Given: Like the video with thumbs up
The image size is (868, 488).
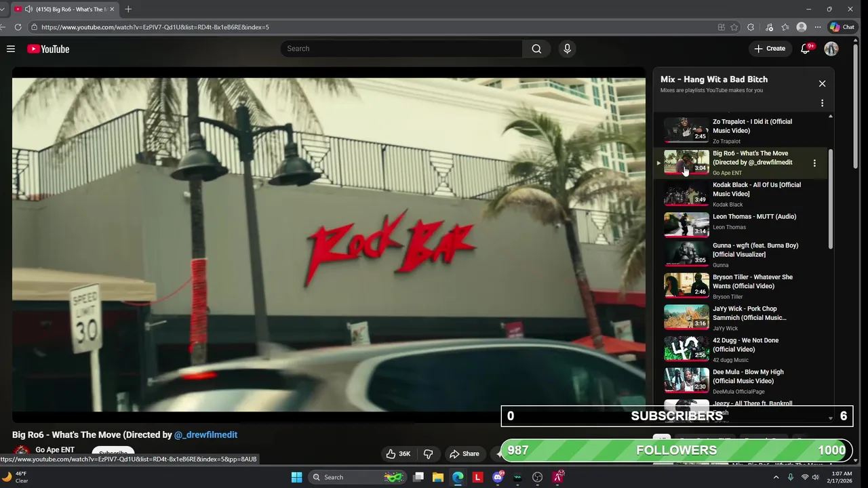Looking at the screenshot, I should pos(398,454).
